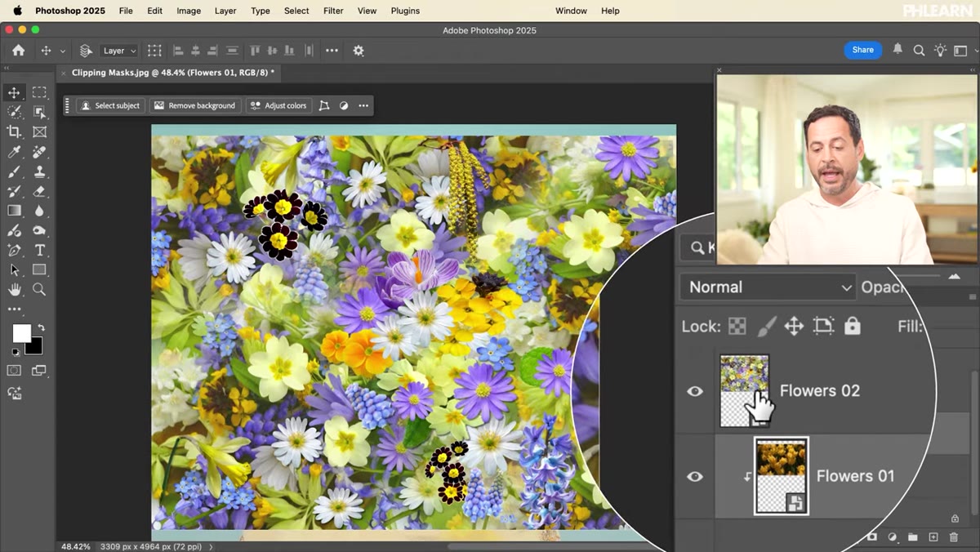Select the Spot Healing Brush tool
Viewport: 980px width, 552px height.
(x=39, y=152)
